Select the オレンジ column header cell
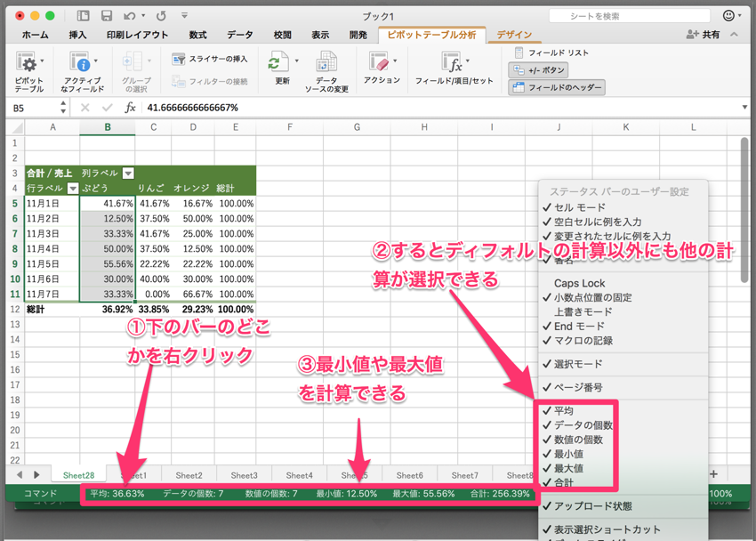The width and height of the screenshot is (756, 541). tap(191, 189)
